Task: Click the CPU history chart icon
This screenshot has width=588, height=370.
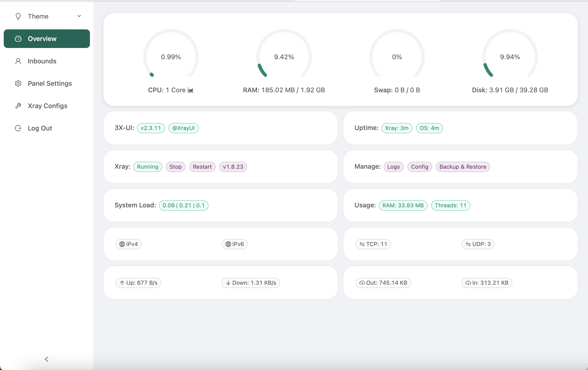Action: (x=191, y=90)
